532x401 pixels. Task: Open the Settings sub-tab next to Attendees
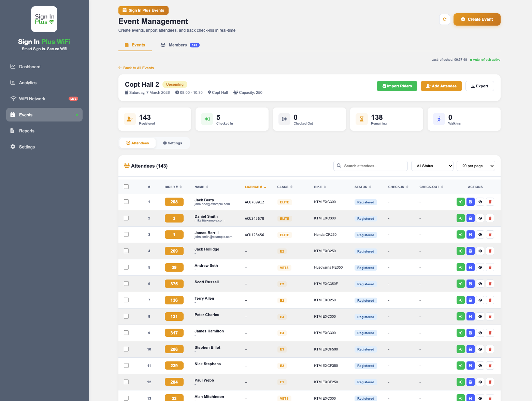coord(172,143)
